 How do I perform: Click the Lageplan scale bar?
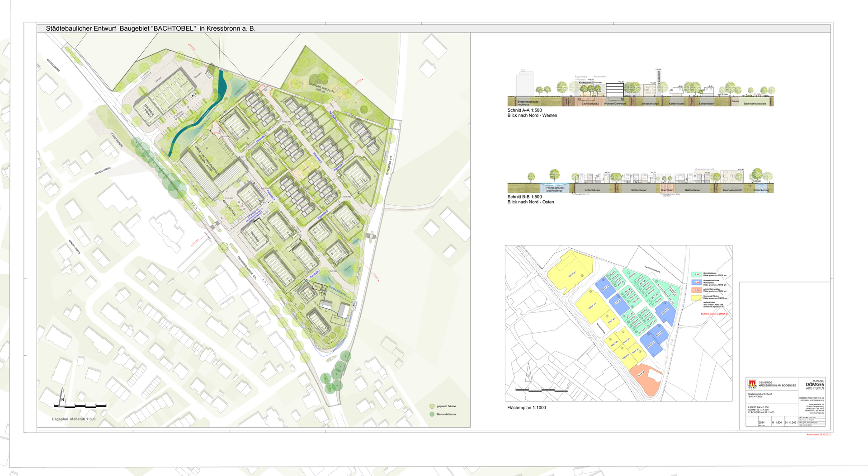[80, 406]
